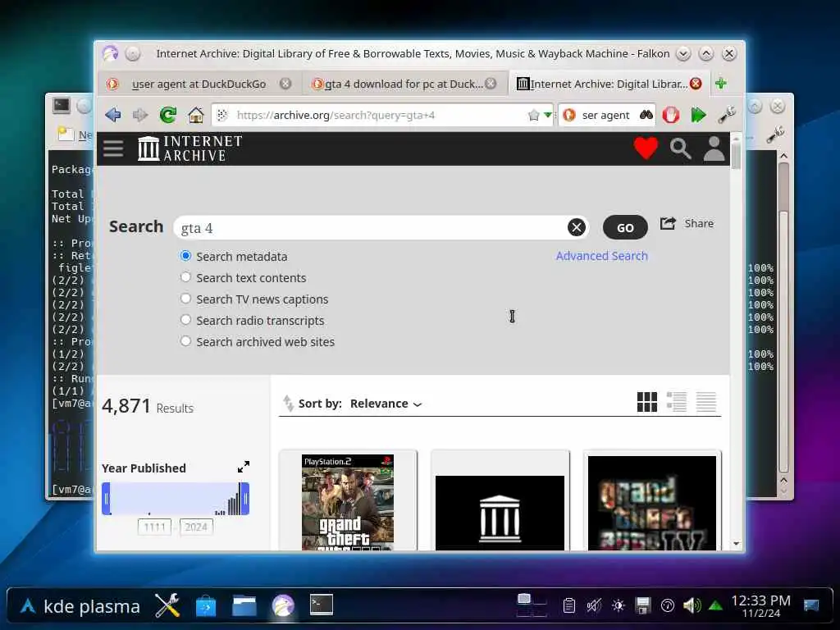The image size is (840, 630).
Task: Open the user account silhouette icon
Action: point(714,148)
